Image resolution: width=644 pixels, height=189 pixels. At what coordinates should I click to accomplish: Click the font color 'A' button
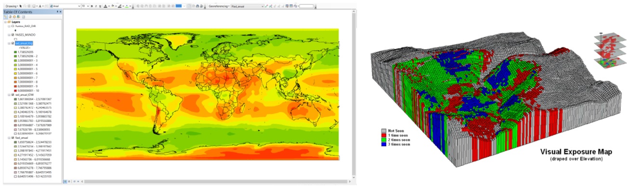(105, 6)
